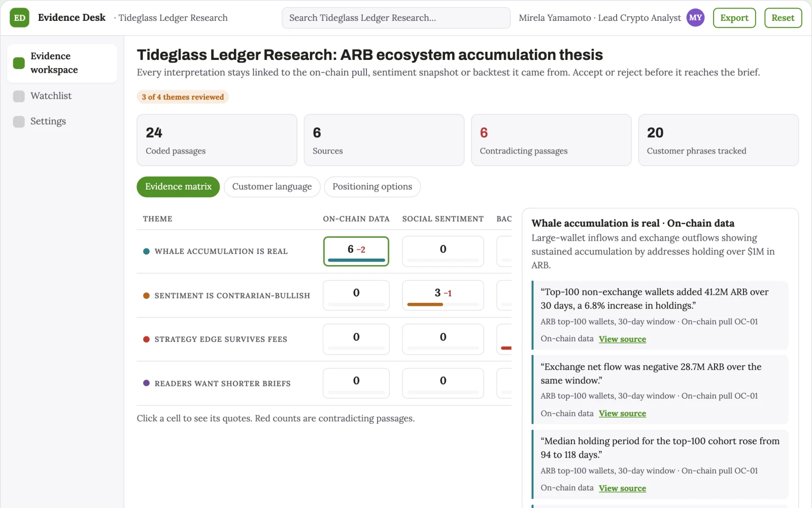The height and width of the screenshot is (508, 812).
Task: Open the MY user avatar
Action: click(x=695, y=18)
